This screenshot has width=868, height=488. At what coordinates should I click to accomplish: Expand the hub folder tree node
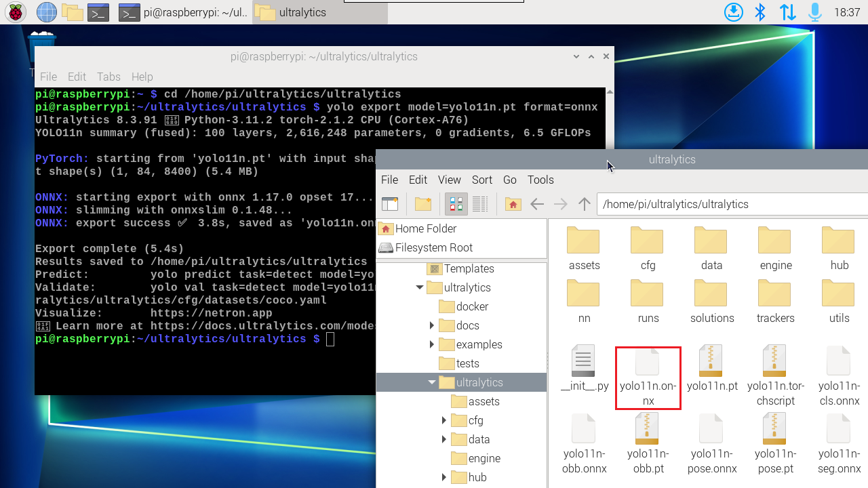point(444,477)
